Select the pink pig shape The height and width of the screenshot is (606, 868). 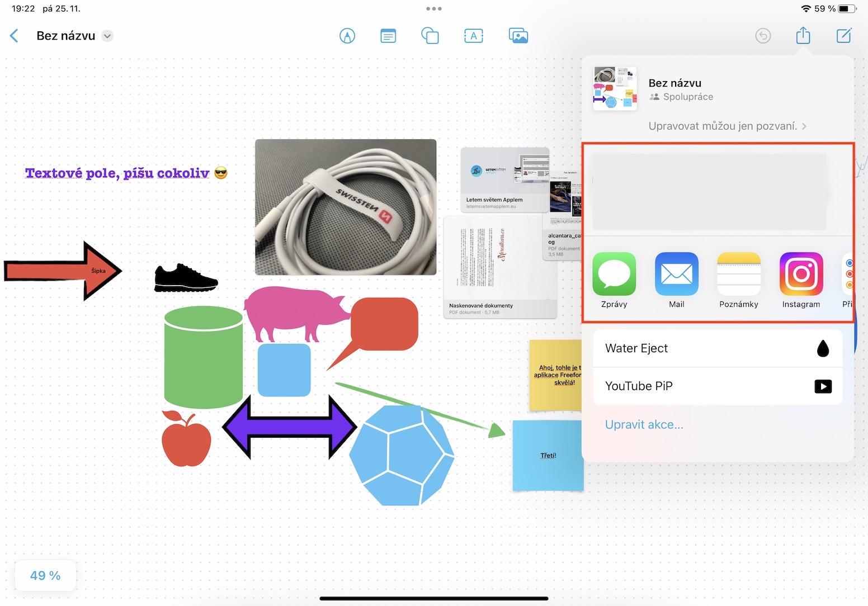click(296, 314)
